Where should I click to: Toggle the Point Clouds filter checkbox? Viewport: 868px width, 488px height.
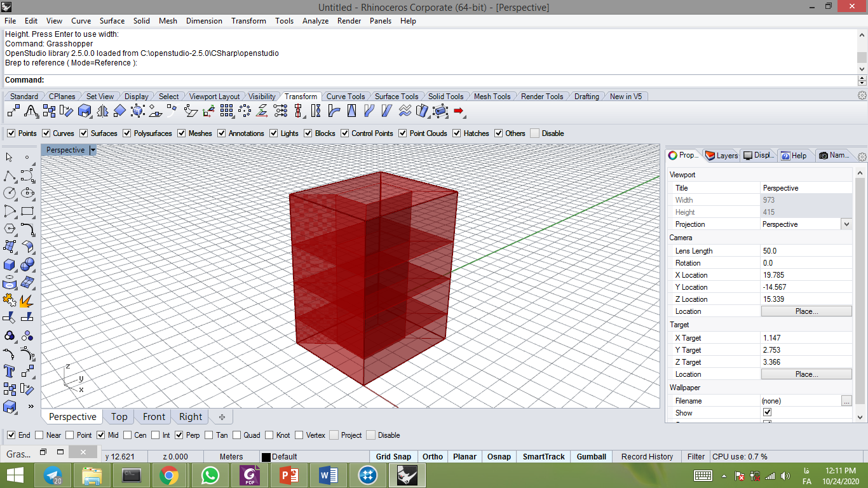click(x=403, y=133)
